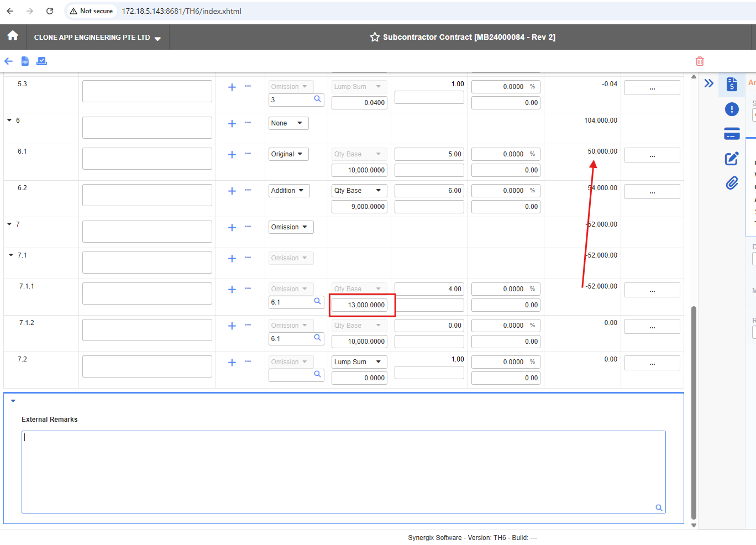Collapse subgroup row 7.1

11,255
